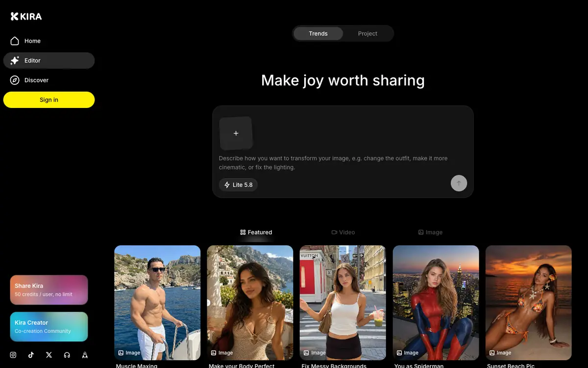Open the You as Spiderman thumbnail
The image size is (588, 368).
click(436, 303)
